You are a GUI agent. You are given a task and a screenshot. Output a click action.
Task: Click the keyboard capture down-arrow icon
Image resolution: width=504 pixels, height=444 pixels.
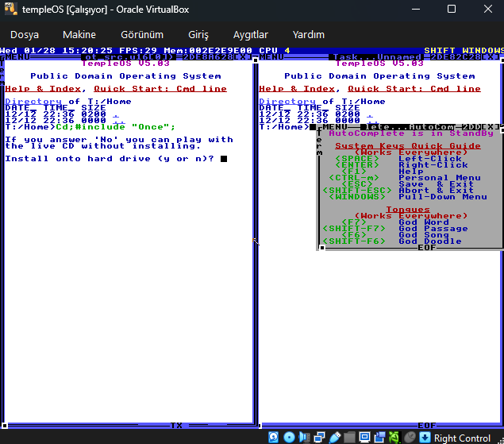[x=425, y=437]
